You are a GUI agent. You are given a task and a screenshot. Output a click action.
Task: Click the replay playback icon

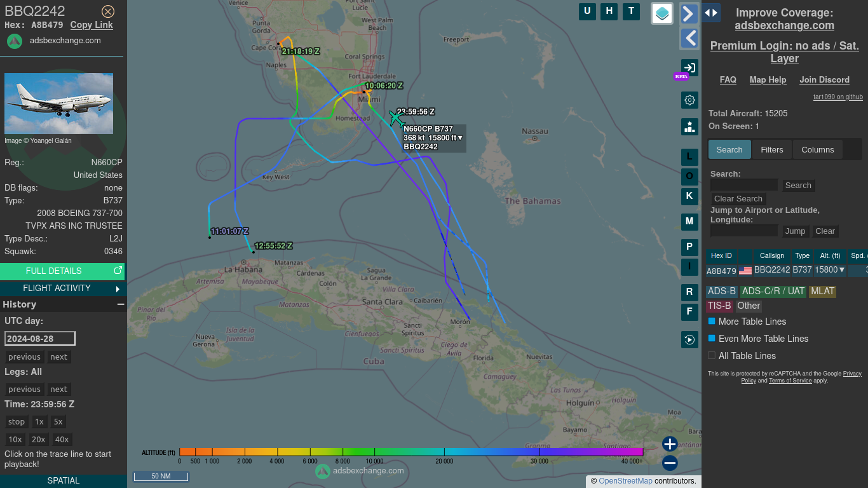689,340
